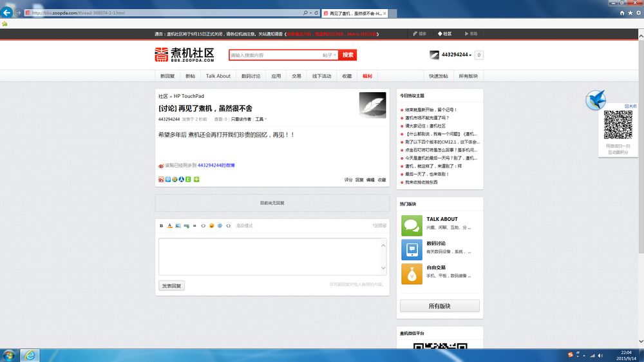Share the post via Weibo icon

tap(161, 180)
